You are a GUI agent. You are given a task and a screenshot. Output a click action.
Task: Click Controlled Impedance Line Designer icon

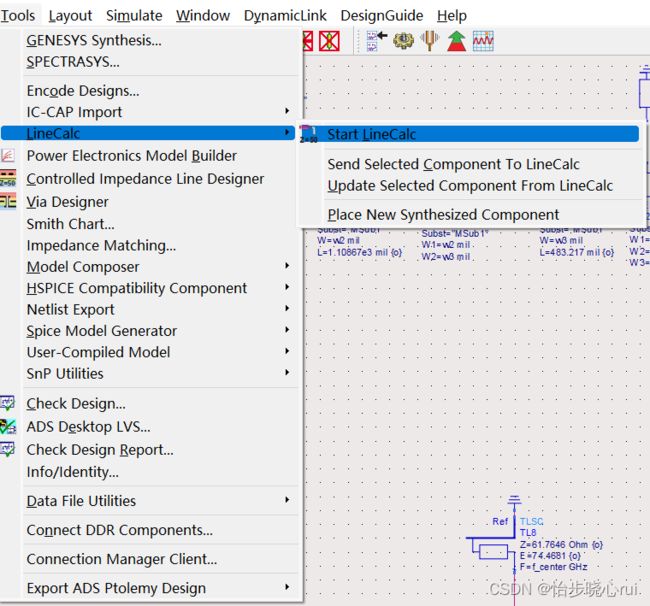pyautogui.click(x=8, y=178)
